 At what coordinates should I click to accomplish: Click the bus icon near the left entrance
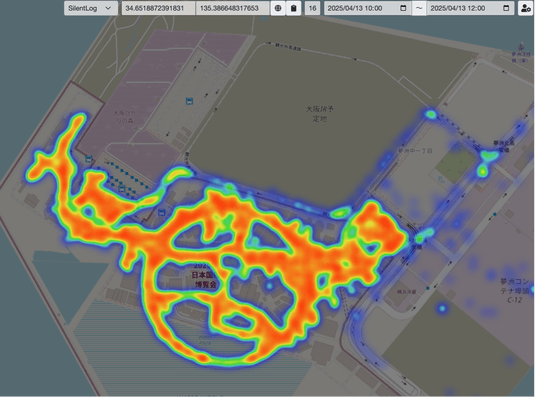coord(89,159)
